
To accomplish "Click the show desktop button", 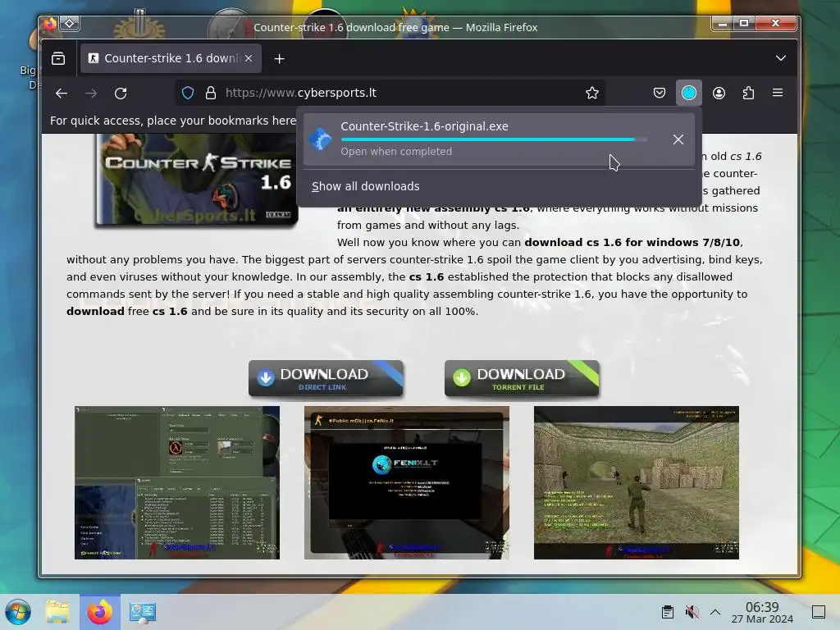I will 819,612.
